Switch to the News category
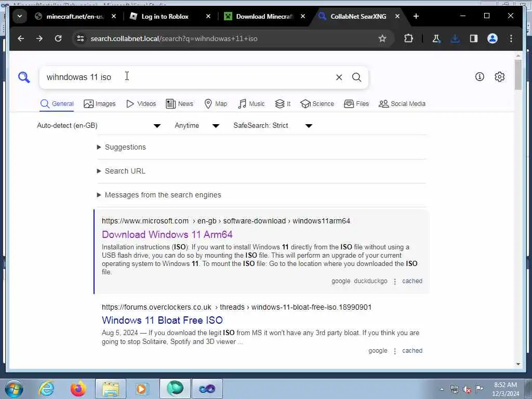This screenshot has height=399, width=532. pyautogui.click(x=179, y=104)
